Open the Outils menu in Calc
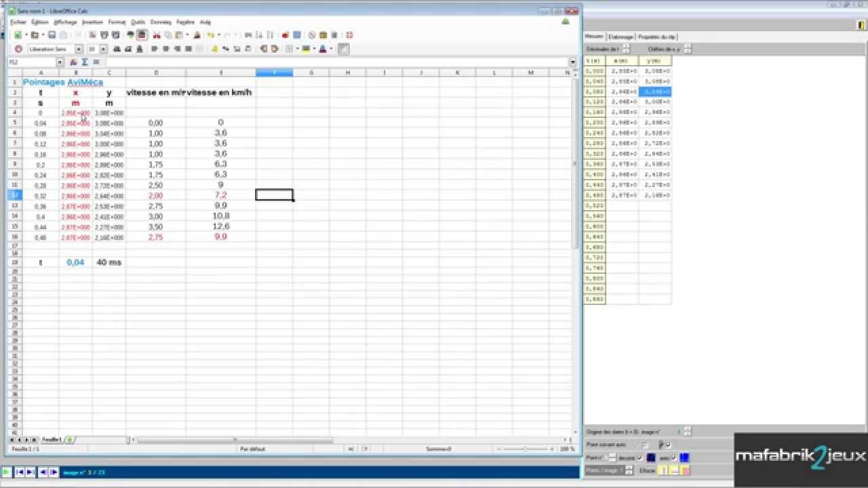This screenshot has height=488, width=868. (x=138, y=22)
